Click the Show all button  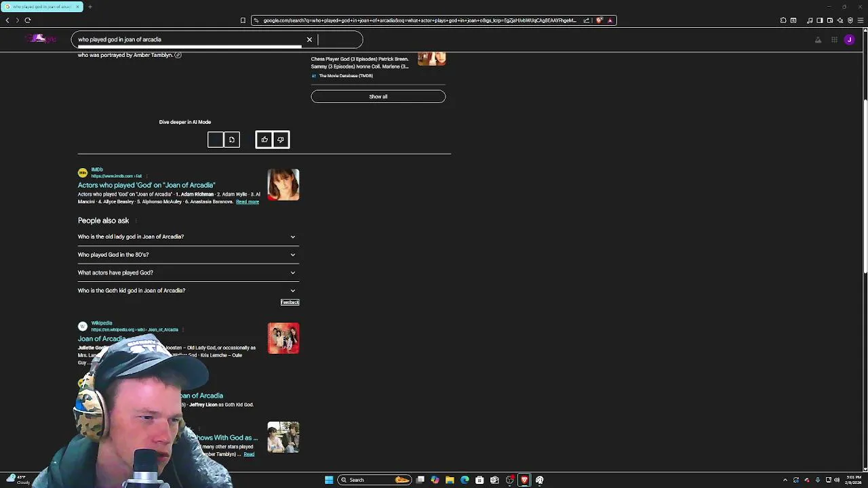click(378, 96)
